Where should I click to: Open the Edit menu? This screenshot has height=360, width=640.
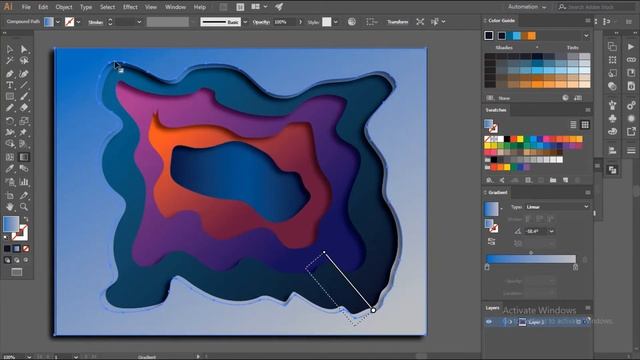(x=43, y=7)
